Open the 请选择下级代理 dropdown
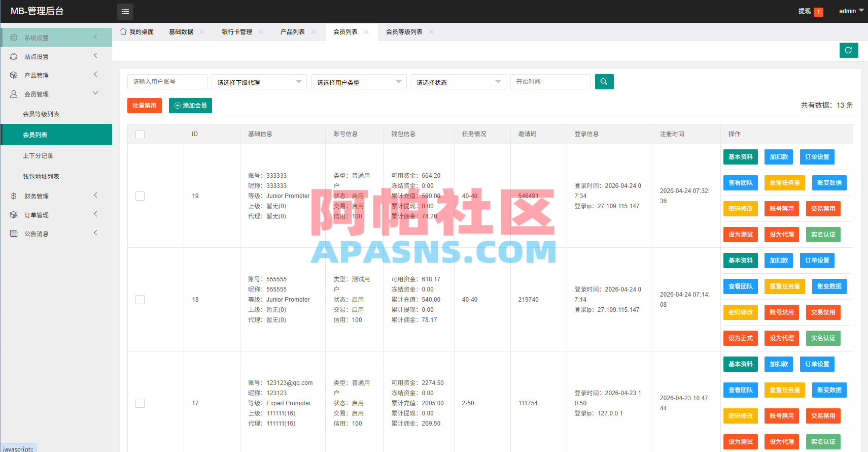This screenshot has width=868, height=452. (x=259, y=82)
